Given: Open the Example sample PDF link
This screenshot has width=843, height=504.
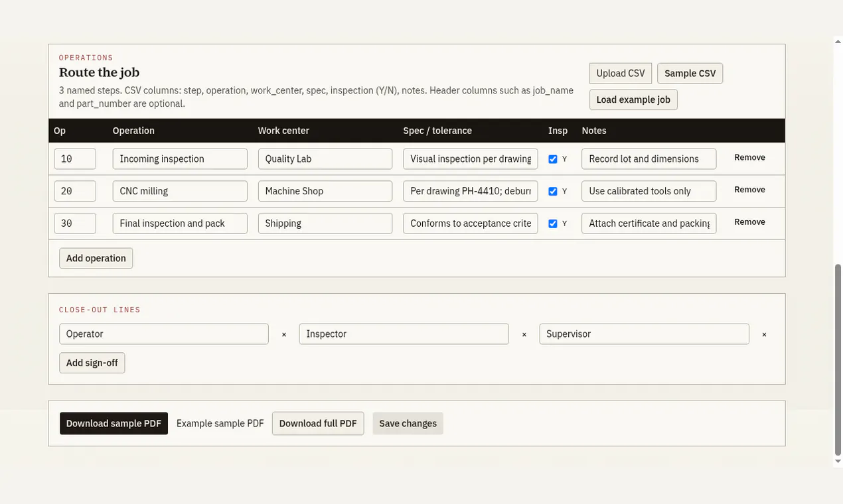Looking at the screenshot, I should [220, 424].
